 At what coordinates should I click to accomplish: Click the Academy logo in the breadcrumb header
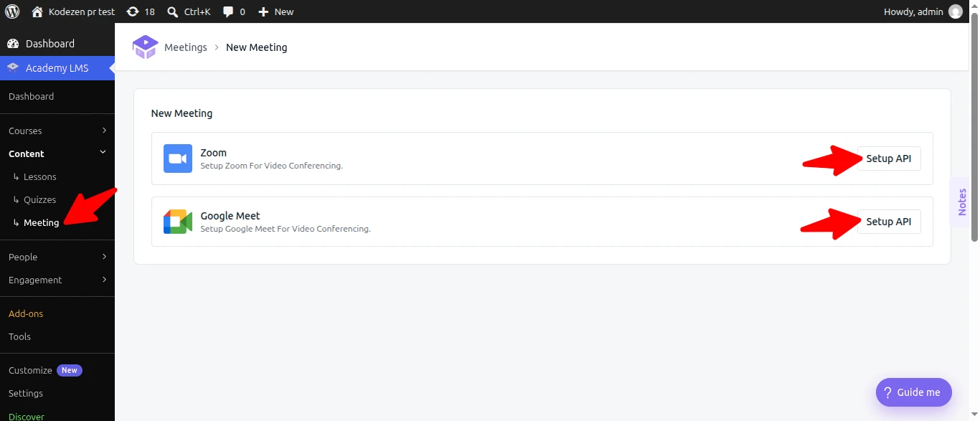pos(145,47)
